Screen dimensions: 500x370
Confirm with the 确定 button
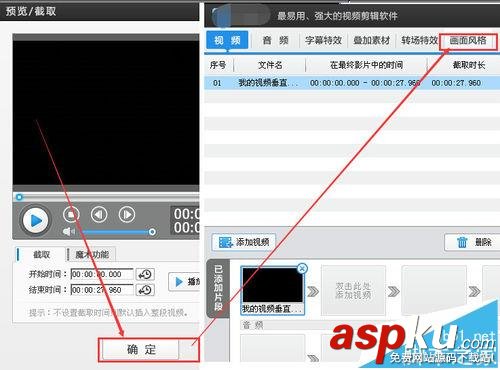click(140, 350)
